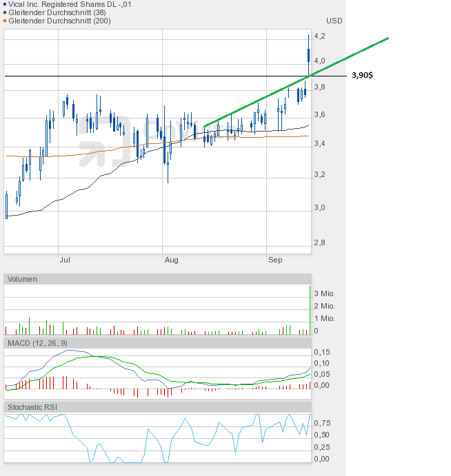This screenshot has width=451, height=476.
Task: Click the Jul label on the time axis
Action: pos(66,260)
